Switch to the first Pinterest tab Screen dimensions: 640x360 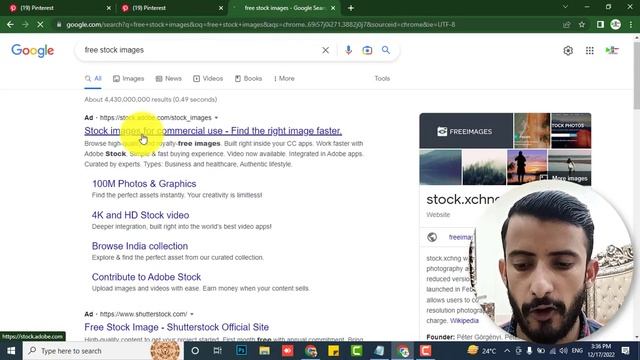[57, 8]
